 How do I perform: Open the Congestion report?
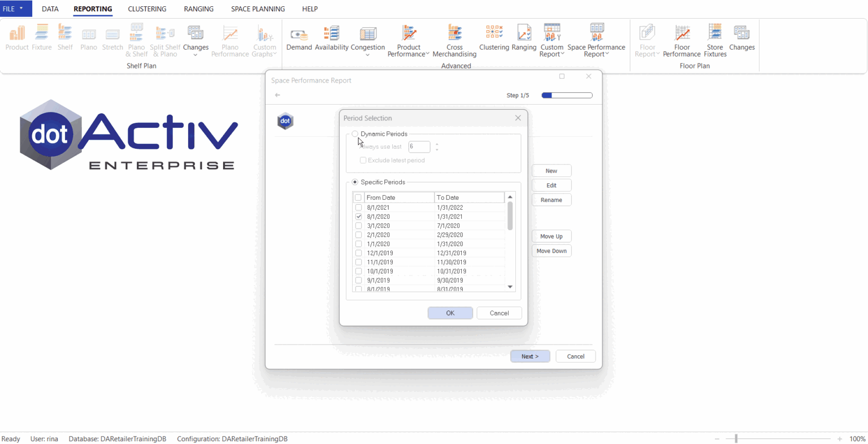click(x=368, y=37)
